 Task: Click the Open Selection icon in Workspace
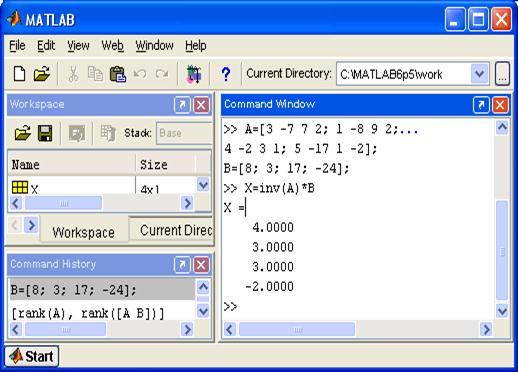pos(77,133)
